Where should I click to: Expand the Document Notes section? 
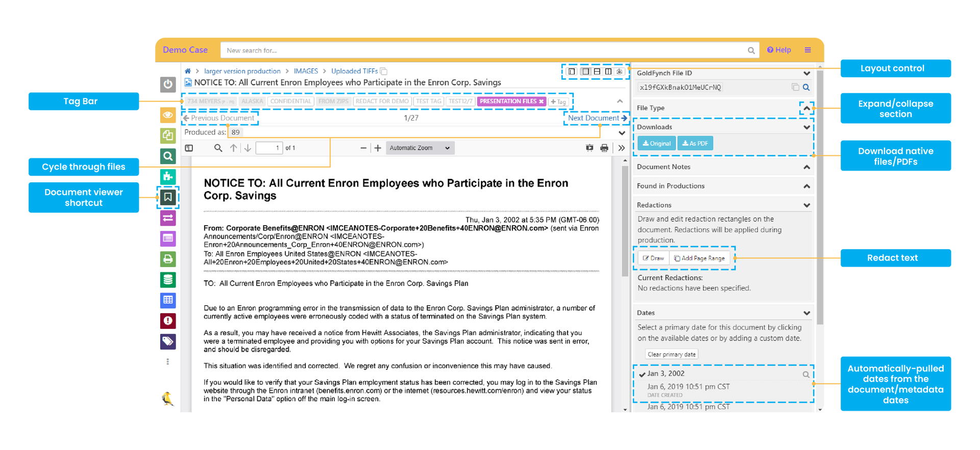[806, 168]
